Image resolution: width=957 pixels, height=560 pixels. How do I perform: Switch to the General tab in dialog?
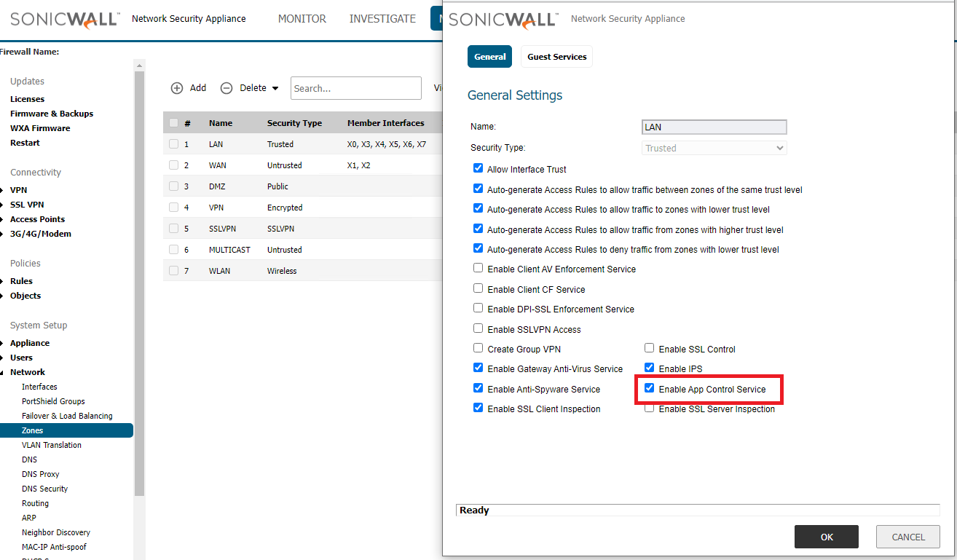pyautogui.click(x=490, y=57)
